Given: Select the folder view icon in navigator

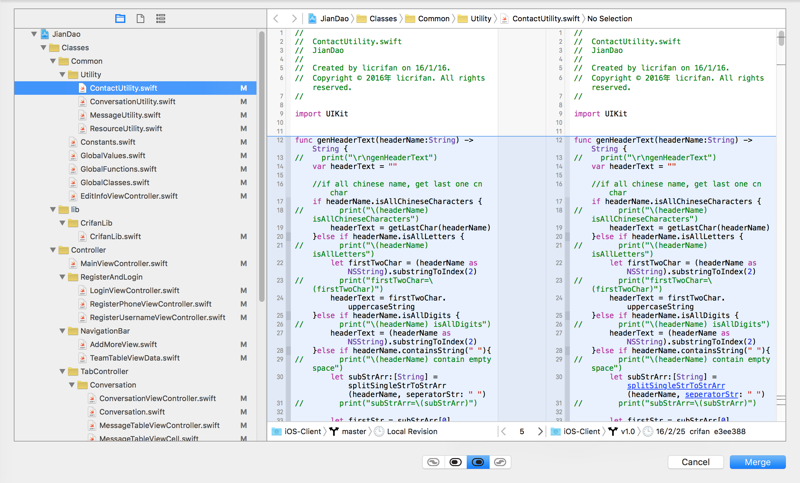Looking at the screenshot, I should coord(120,18).
